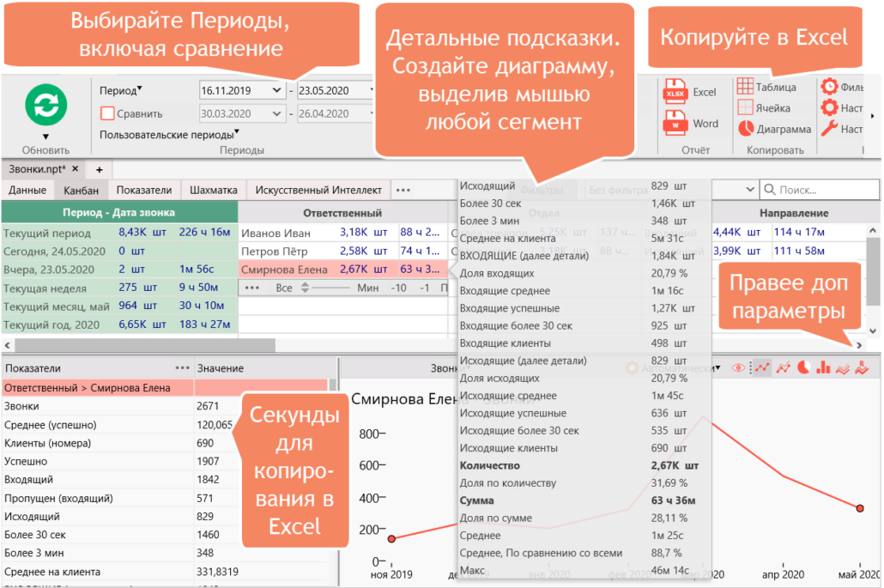The height and width of the screenshot is (588, 884).
Task: Click the май 2020 chart data point
Action: pyautogui.click(x=860, y=508)
